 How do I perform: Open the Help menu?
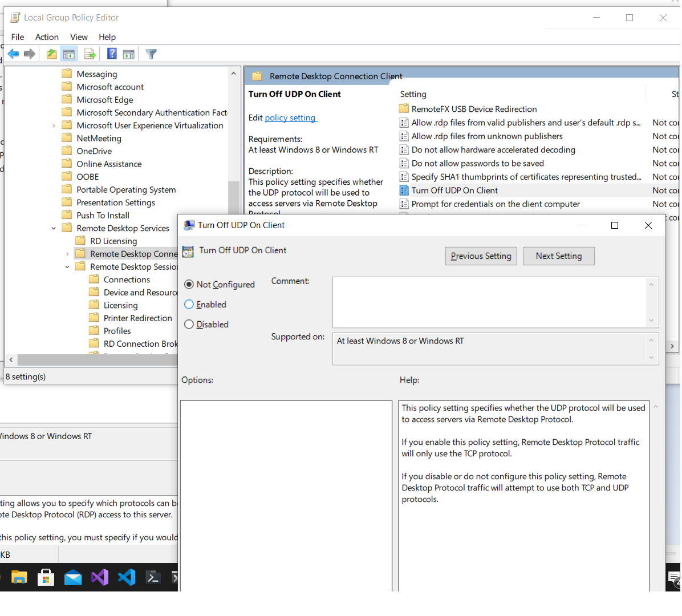(107, 37)
